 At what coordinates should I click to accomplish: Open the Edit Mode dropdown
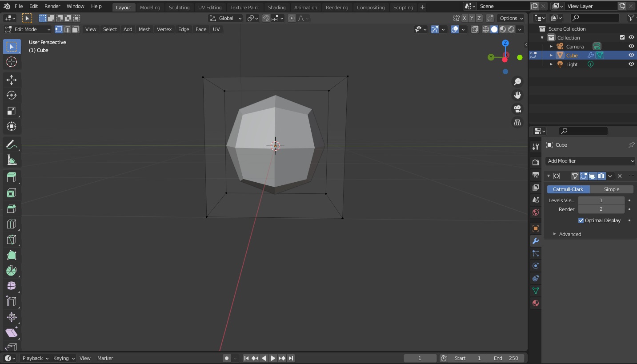(x=28, y=29)
